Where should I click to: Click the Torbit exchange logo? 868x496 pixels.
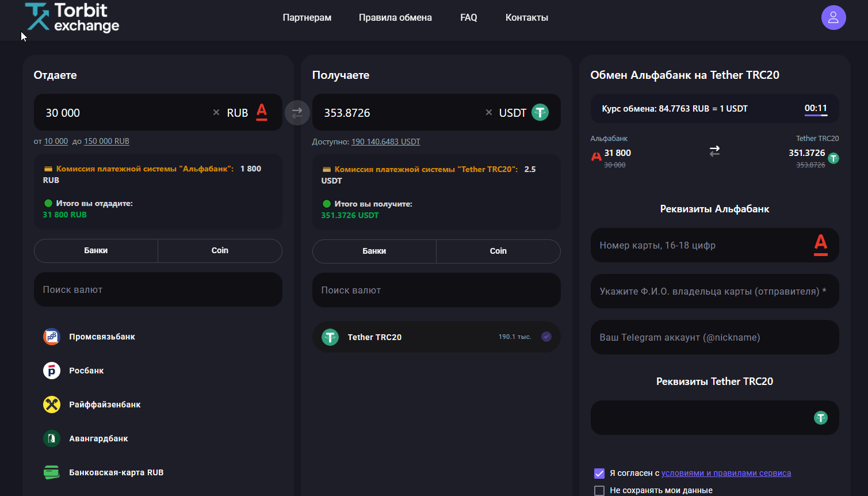click(72, 17)
